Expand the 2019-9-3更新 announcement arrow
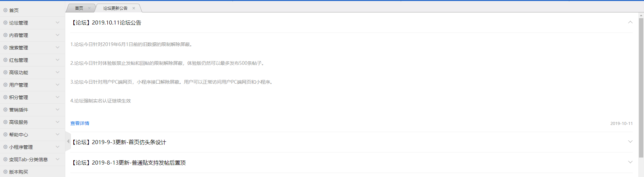The height and width of the screenshot is (177, 644). (630, 142)
